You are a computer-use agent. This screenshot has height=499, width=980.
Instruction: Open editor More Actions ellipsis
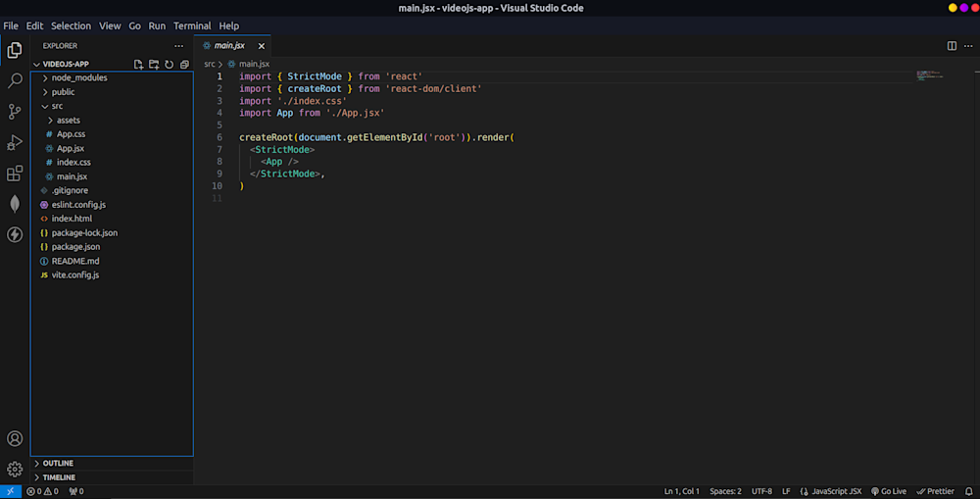click(x=968, y=46)
